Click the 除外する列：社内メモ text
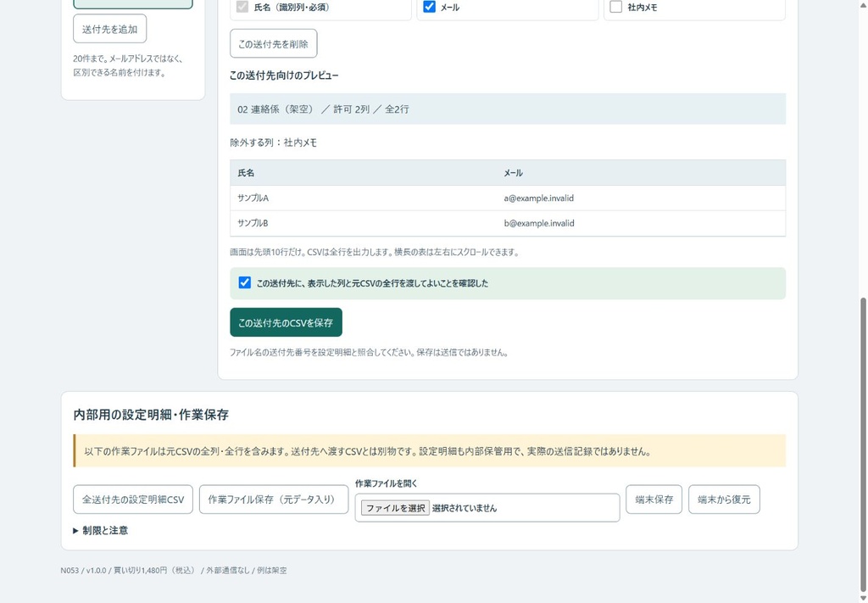Screen dimensions: 868x603 tap(274, 142)
